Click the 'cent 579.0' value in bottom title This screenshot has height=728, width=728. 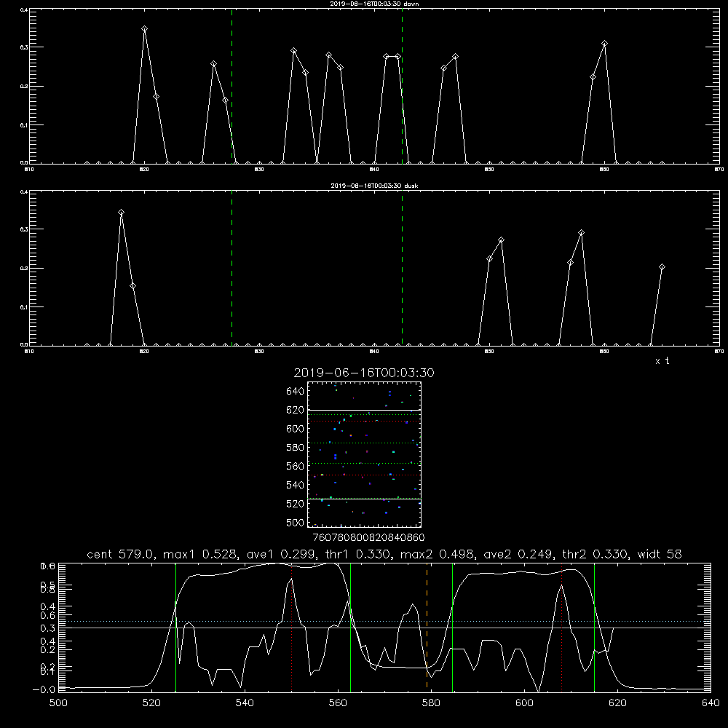pos(122,554)
